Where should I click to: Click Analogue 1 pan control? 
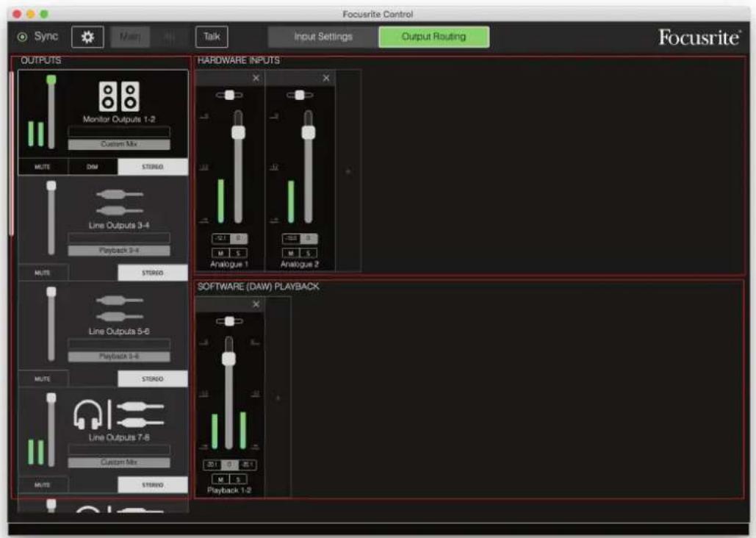click(229, 95)
